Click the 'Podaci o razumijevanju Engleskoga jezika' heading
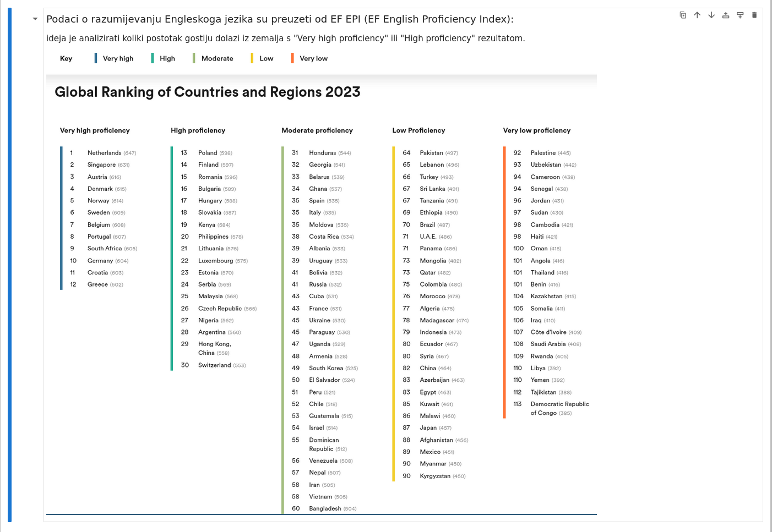Screen dimensions: 772x532 coord(280,19)
